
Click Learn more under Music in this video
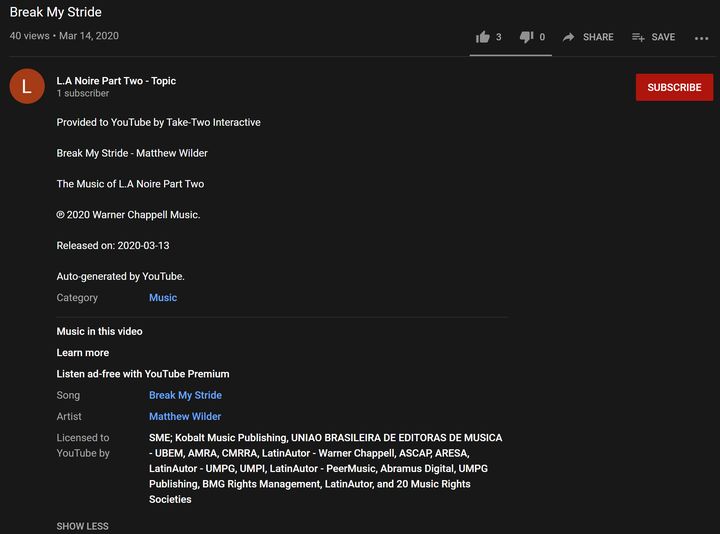(x=83, y=353)
